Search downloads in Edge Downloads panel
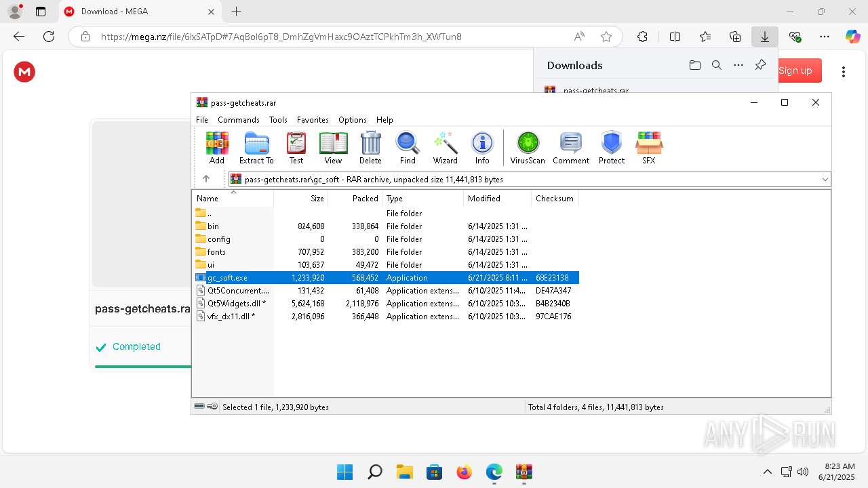Viewport: 868px width, 488px height. tap(717, 65)
